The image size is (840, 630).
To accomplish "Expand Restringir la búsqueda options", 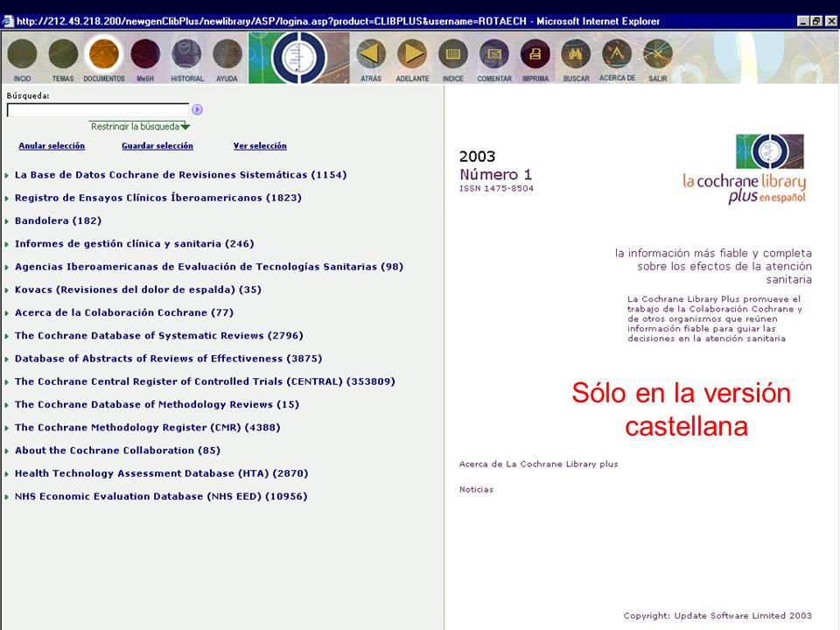I will 140,126.
